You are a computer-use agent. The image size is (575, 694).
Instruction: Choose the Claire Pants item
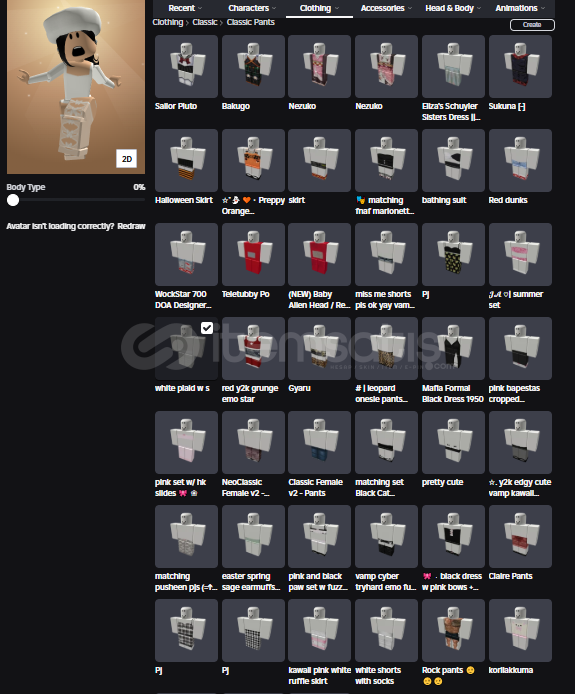tap(520, 536)
